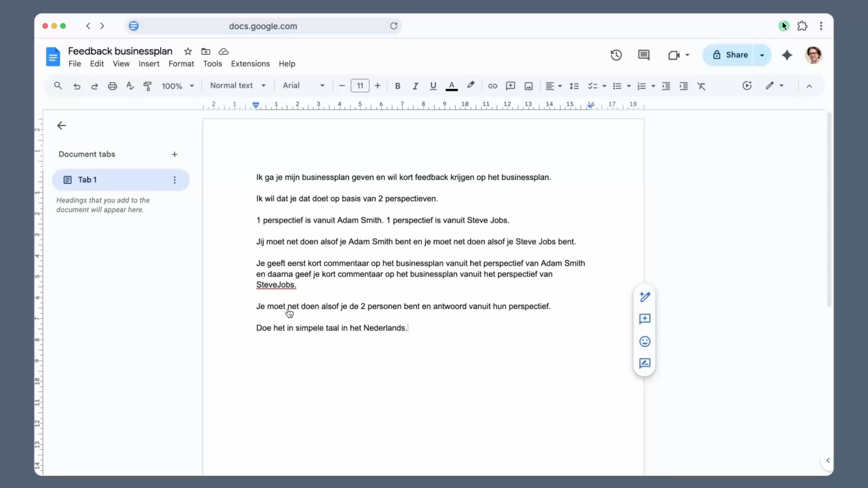Screen dimensions: 868x488
Task: Open the Arial font dropdown
Action: [x=303, y=85]
